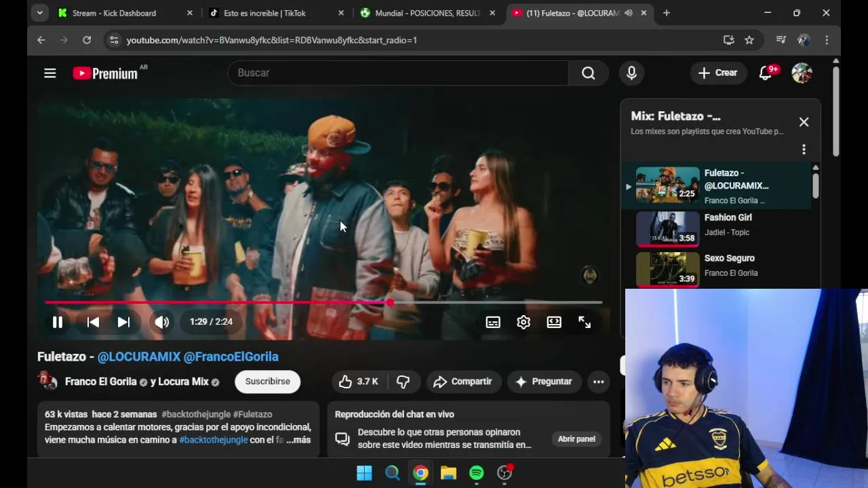Mute the Fuletazo tab audio icon
This screenshot has height=488, width=868.
pos(629,13)
